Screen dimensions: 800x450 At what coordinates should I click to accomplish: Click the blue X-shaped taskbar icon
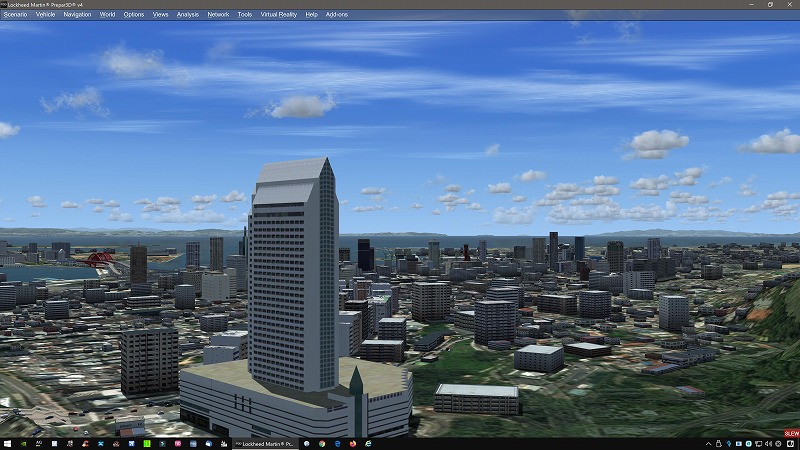coord(101,444)
